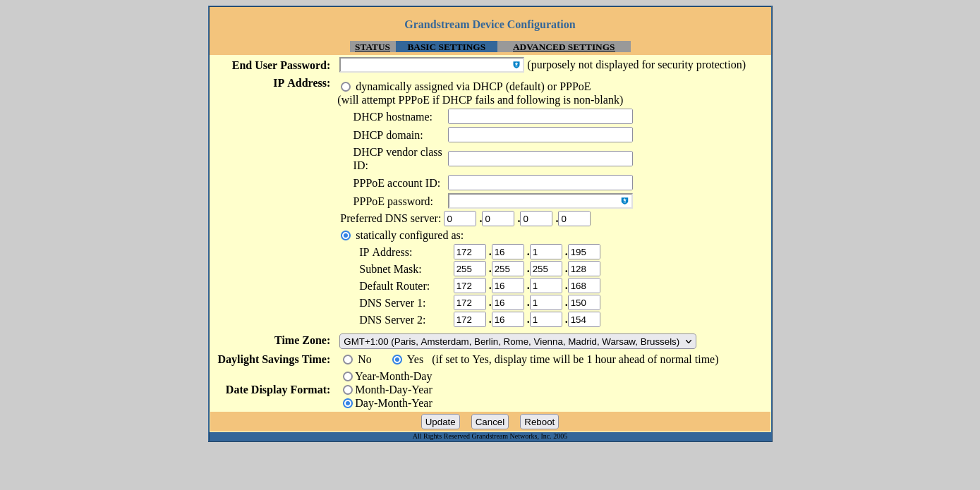Select statically configured IP option

point(346,235)
